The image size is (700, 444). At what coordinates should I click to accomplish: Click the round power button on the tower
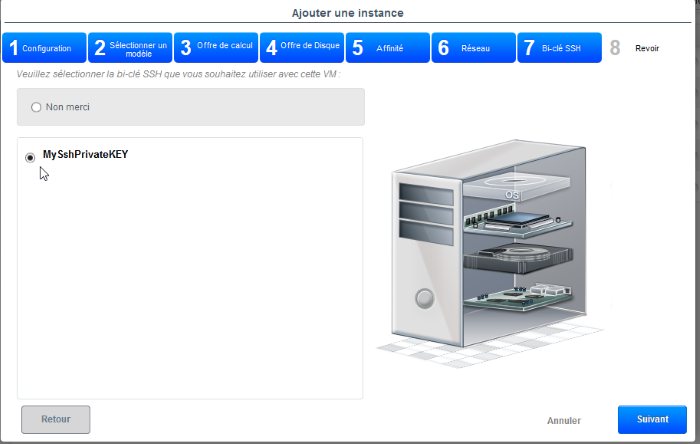click(424, 298)
